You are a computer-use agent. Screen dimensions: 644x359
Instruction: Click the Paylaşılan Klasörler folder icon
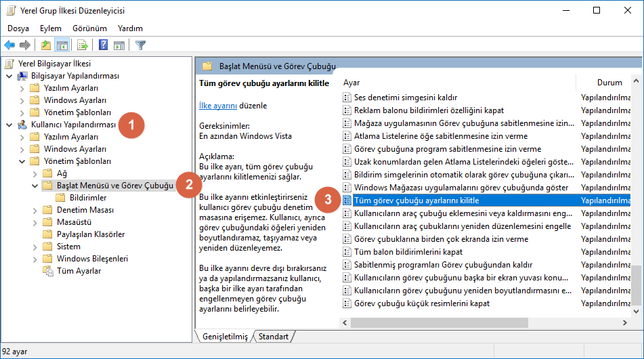coord(48,234)
